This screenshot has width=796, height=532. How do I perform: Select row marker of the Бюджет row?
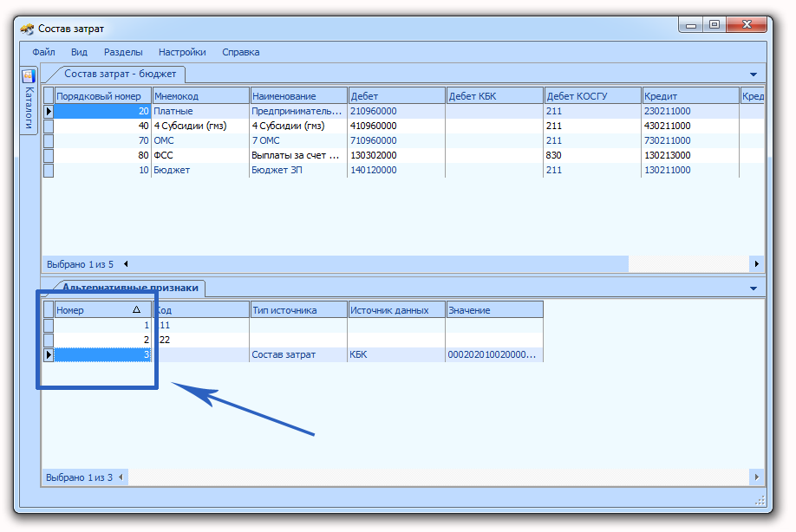[49, 170]
